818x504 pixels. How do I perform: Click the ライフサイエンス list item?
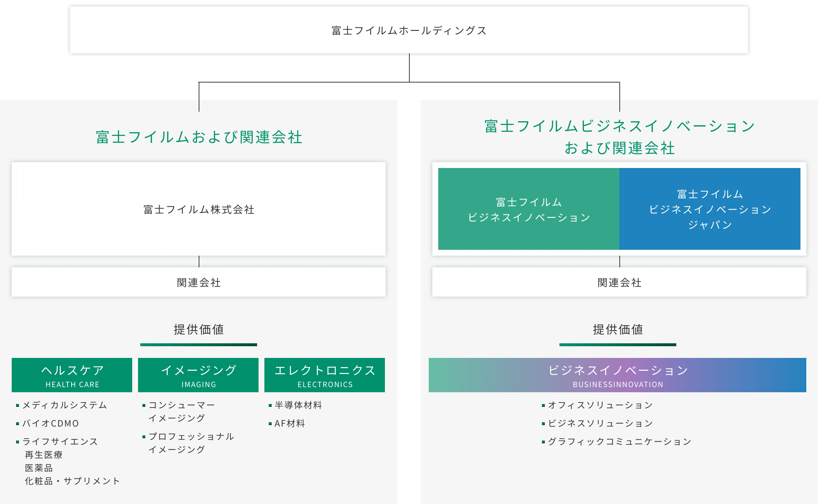click(60, 442)
